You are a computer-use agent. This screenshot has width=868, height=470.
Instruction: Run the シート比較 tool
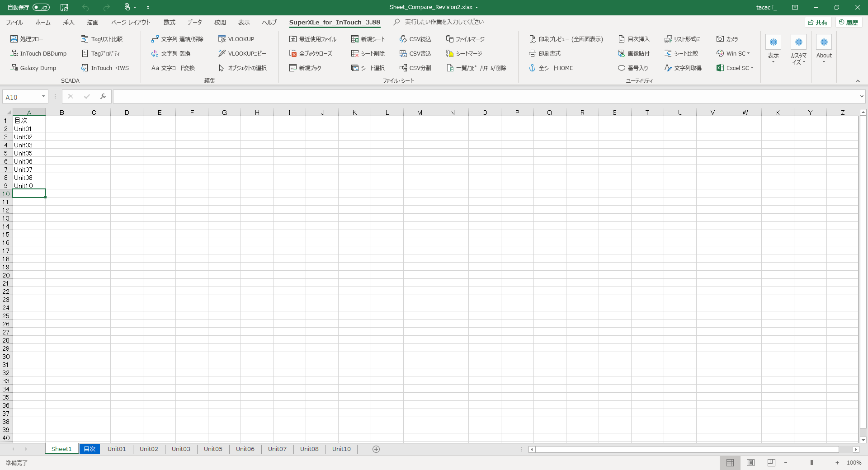pyautogui.click(x=681, y=53)
